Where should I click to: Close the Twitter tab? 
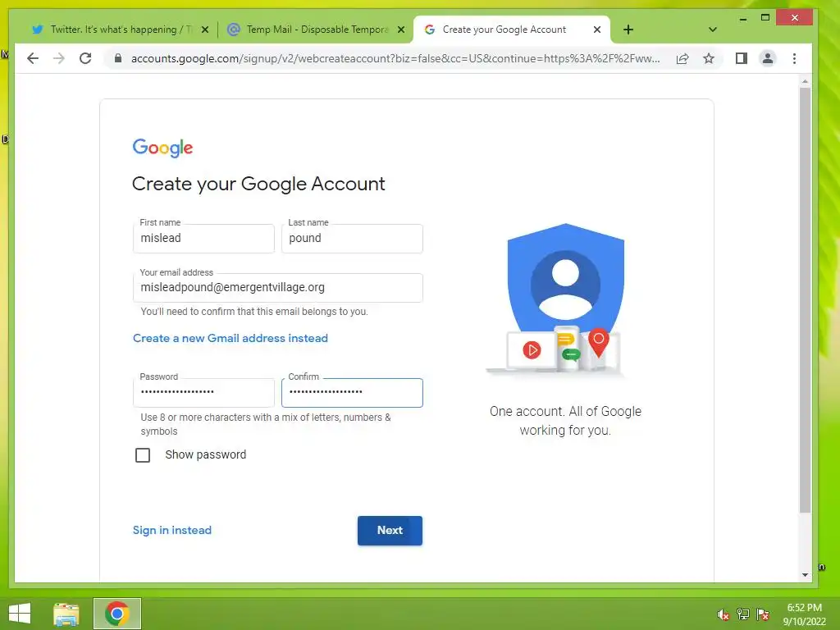[204, 30]
